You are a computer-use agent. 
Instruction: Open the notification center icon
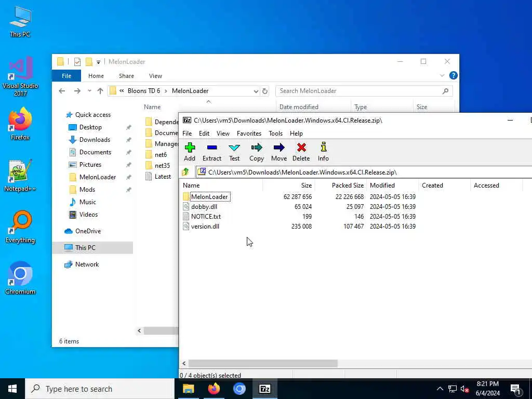[515, 389]
